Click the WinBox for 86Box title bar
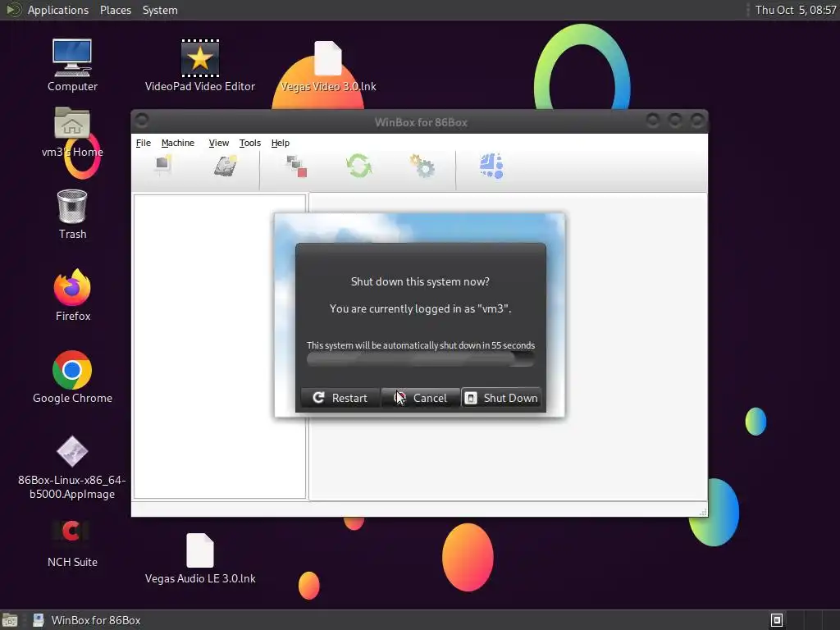 click(x=421, y=122)
